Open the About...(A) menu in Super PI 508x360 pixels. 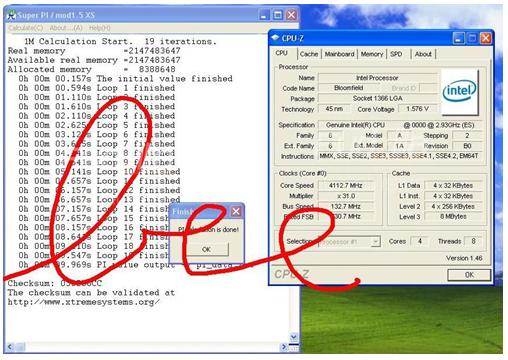(66, 28)
